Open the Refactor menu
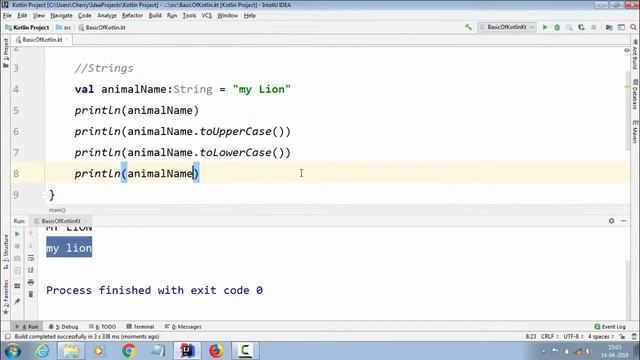 point(132,16)
